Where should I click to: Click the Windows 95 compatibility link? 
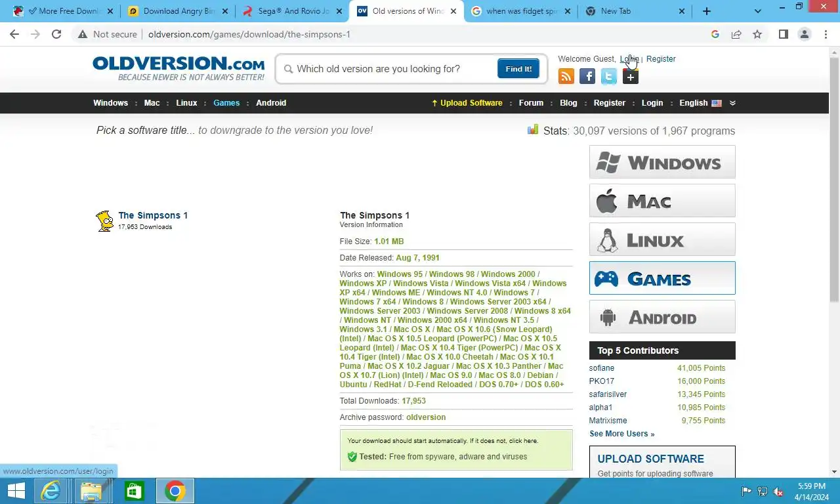click(400, 274)
